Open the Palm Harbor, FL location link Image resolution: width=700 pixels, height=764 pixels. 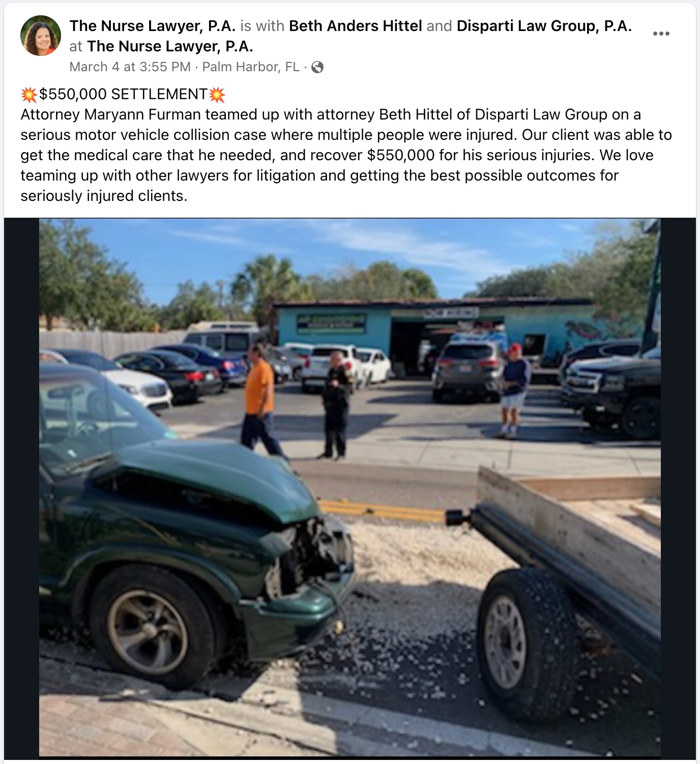(x=251, y=67)
